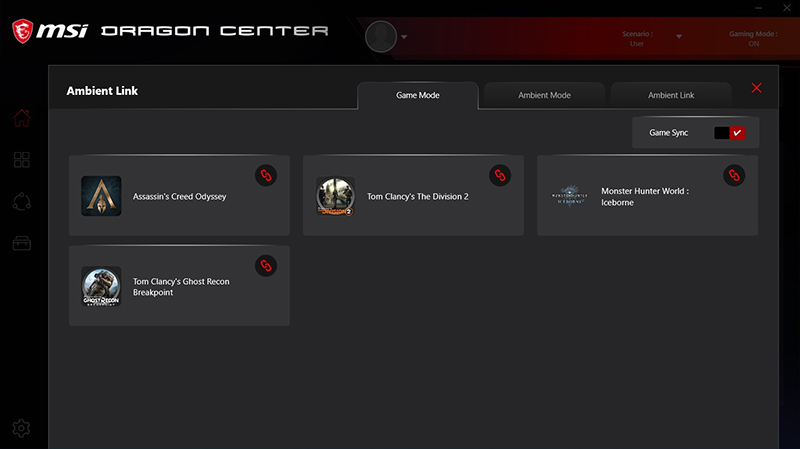
Task: Switch to the Game Mode tab
Action: (x=418, y=95)
